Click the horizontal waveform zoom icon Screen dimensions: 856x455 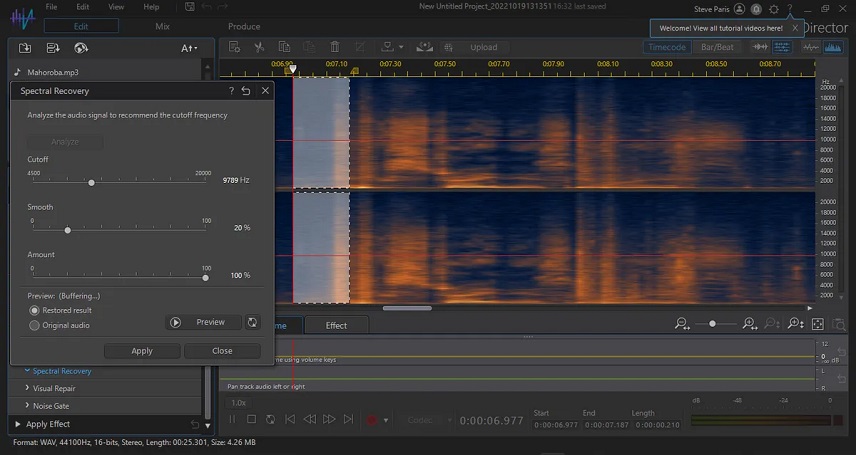click(760, 47)
